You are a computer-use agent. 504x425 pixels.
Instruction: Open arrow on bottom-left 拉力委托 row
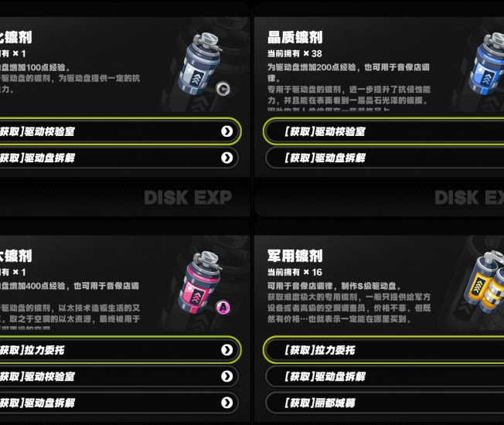click(x=227, y=350)
